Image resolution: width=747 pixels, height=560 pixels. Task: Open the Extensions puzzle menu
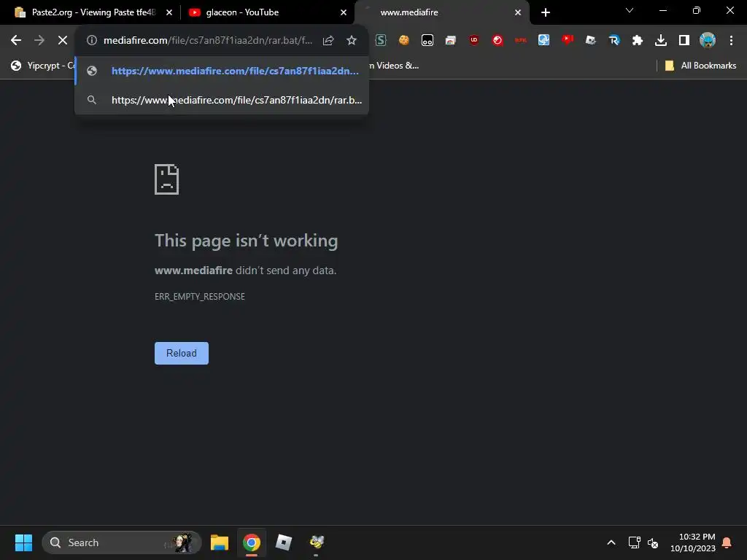coord(638,41)
